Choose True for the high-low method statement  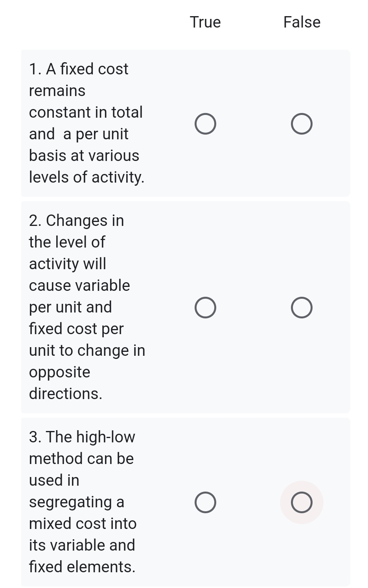click(x=205, y=502)
